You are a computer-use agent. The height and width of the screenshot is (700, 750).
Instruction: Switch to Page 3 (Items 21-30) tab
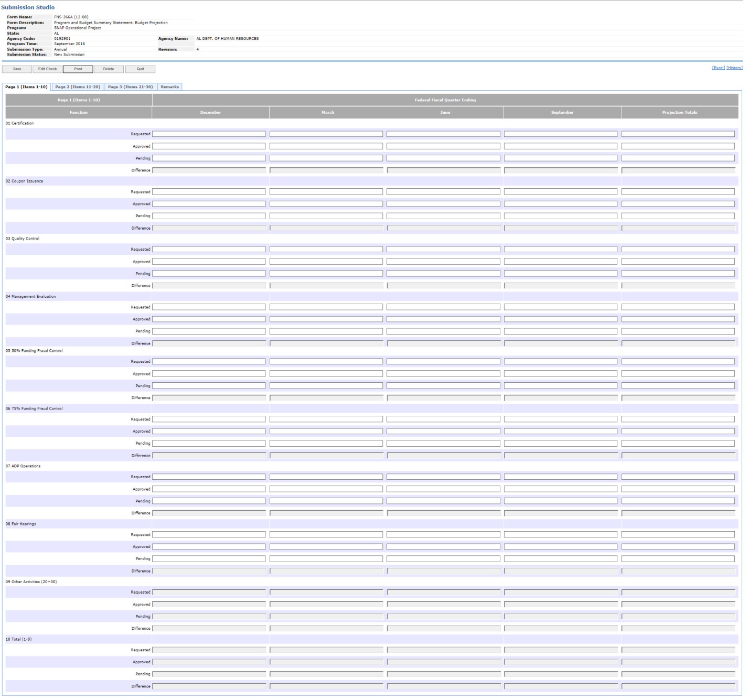pos(130,87)
